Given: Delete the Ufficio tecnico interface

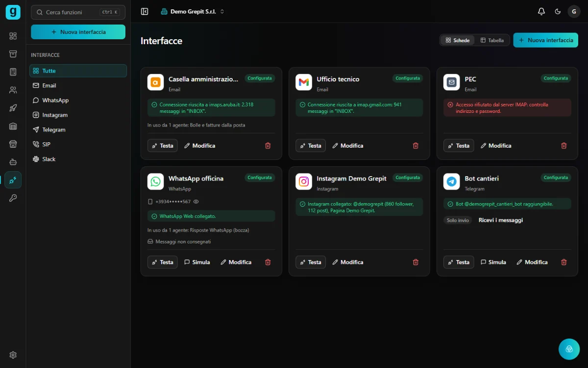Looking at the screenshot, I should pos(416,146).
